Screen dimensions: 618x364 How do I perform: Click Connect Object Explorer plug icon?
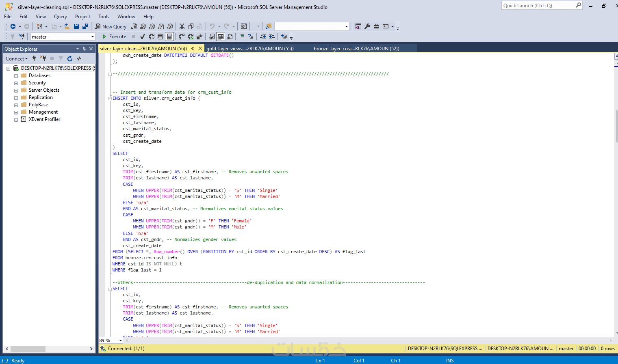[34, 59]
